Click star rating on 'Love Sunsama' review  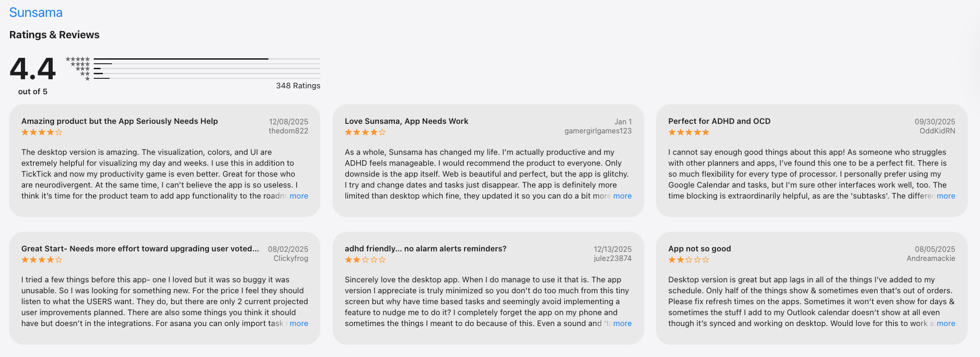pyautogui.click(x=365, y=133)
